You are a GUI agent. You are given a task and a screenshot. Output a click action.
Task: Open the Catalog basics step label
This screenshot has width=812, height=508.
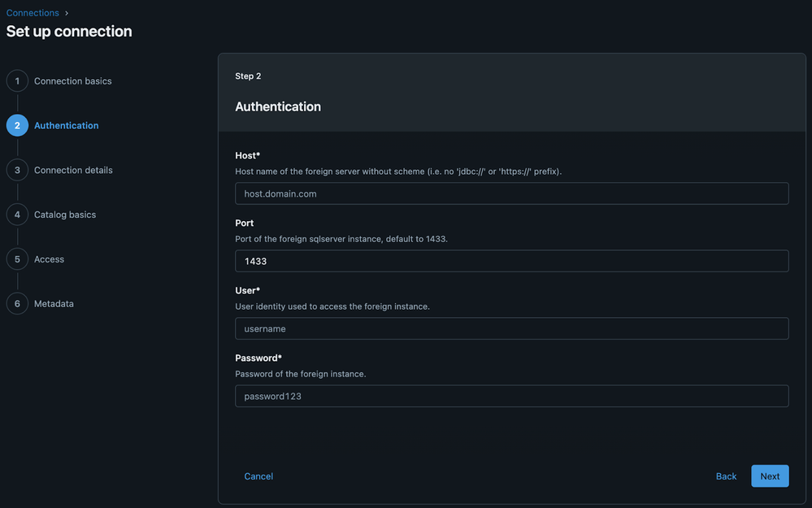click(65, 215)
